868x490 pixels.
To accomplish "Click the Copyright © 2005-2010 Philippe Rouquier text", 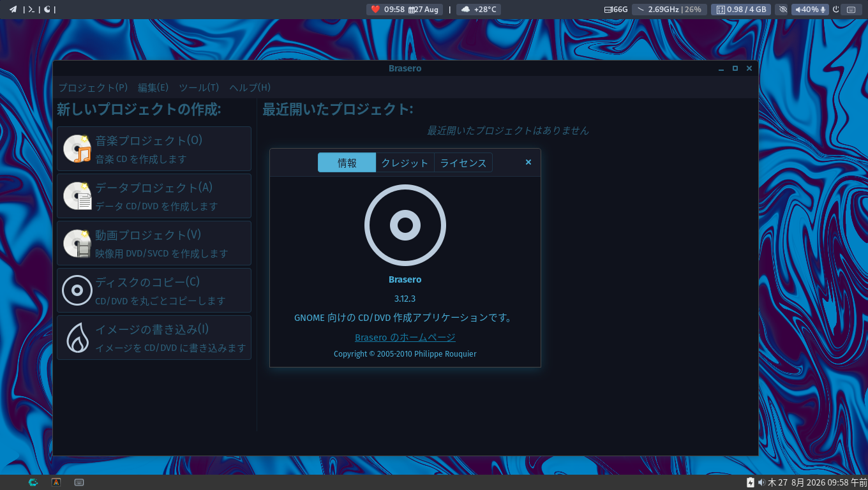I will coord(405,353).
